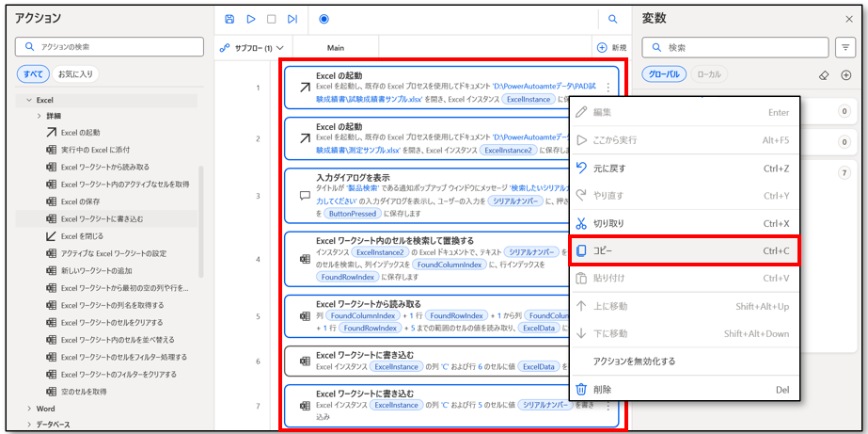
Task: Open flow search with the magnifier icon
Action: 612,19
